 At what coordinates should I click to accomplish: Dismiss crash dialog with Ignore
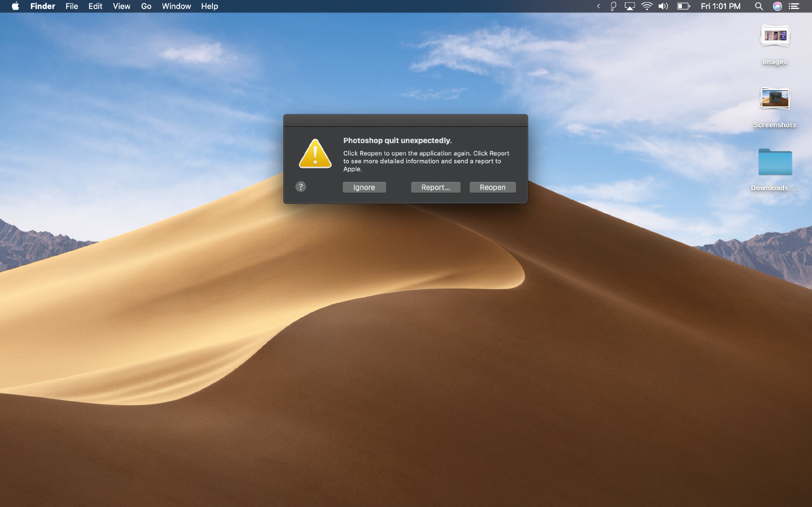point(364,187)
